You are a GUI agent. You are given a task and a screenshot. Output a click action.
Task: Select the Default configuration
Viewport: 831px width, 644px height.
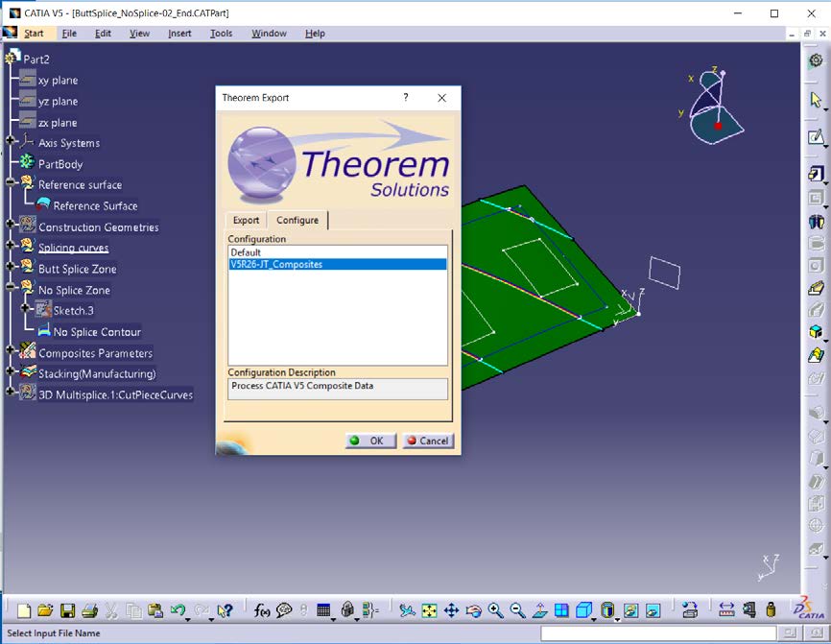point(338,252)
